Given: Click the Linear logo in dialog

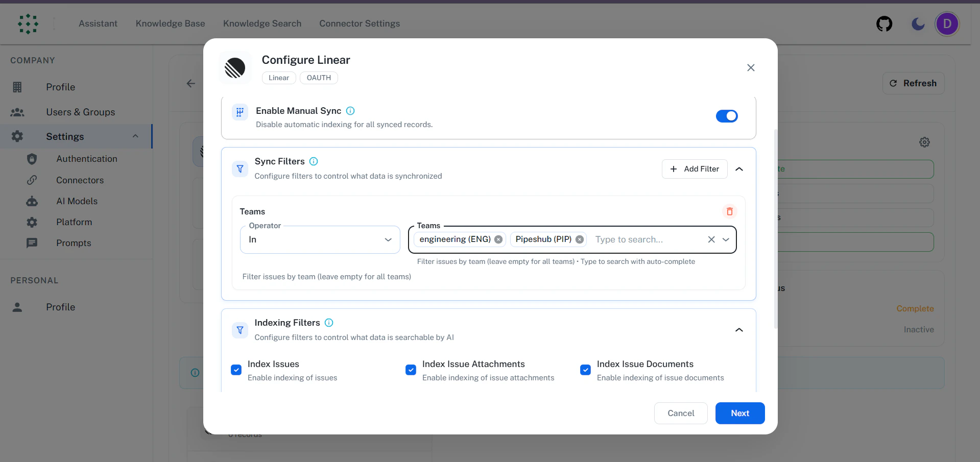Looking at the screenshot, I should 235,67.
